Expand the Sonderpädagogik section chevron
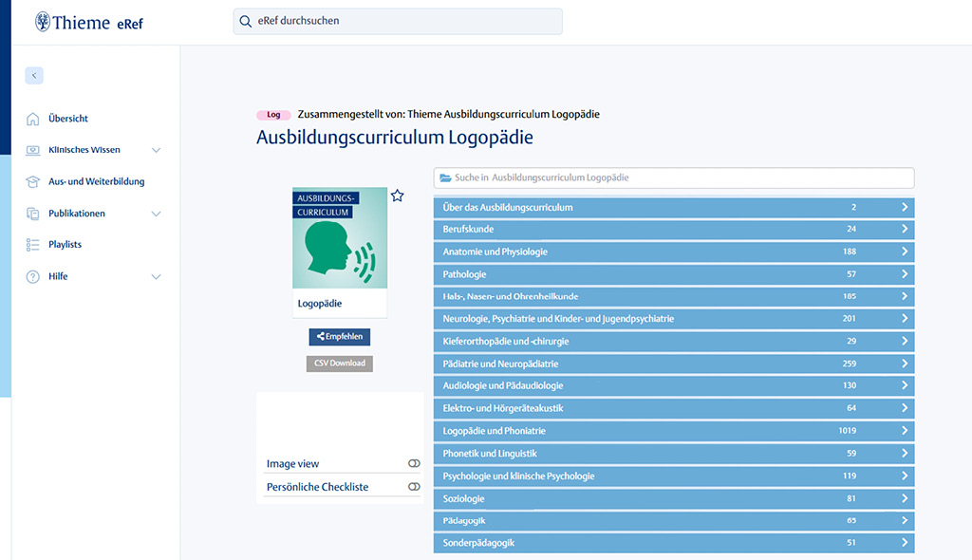Viewport: 972px width, 560px height. (905, 543)
